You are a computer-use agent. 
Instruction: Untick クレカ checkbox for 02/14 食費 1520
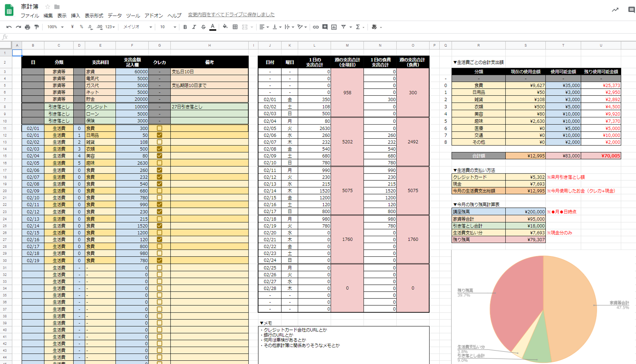tap(159, 226)
